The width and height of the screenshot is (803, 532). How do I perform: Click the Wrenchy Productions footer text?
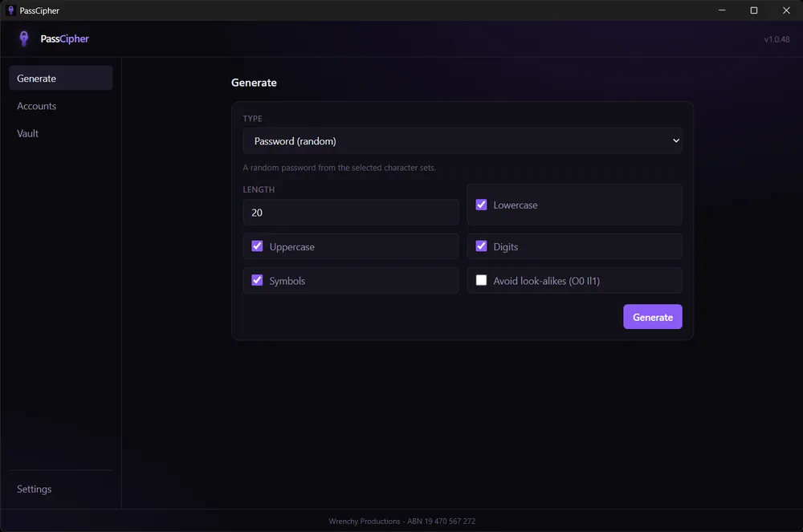[402, 522]
